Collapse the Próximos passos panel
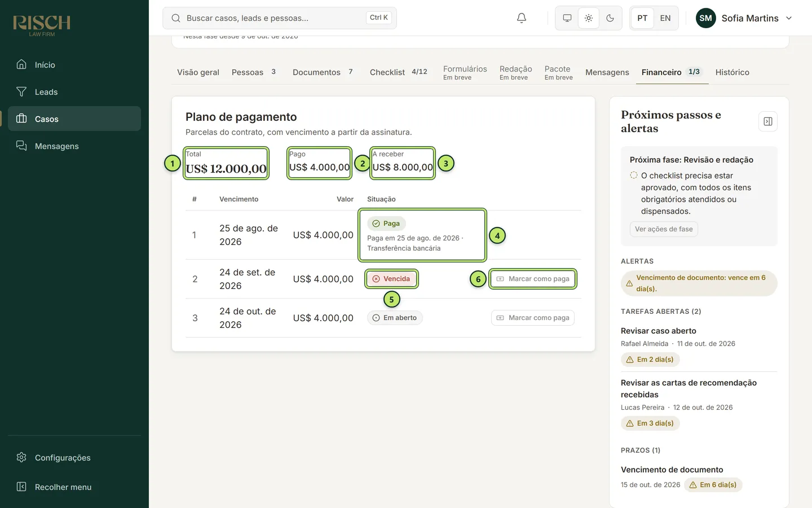The image size is (812, 508). coord(768,121)
